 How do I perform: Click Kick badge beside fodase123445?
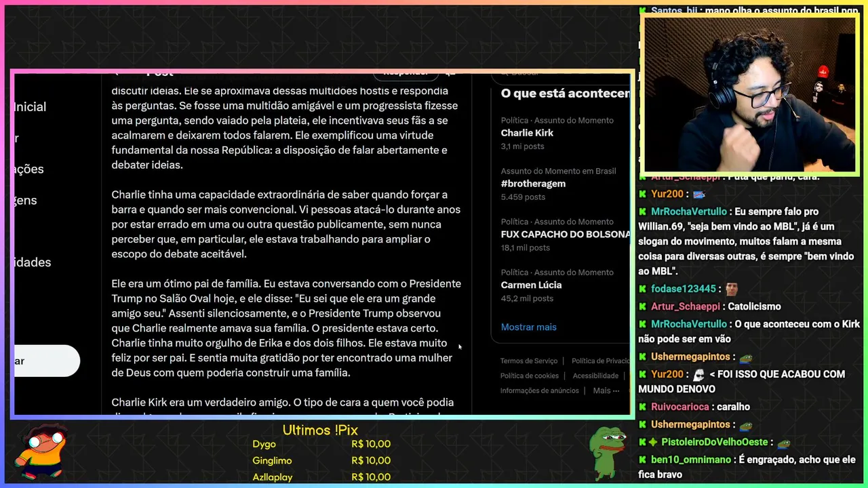coord(643,289)
